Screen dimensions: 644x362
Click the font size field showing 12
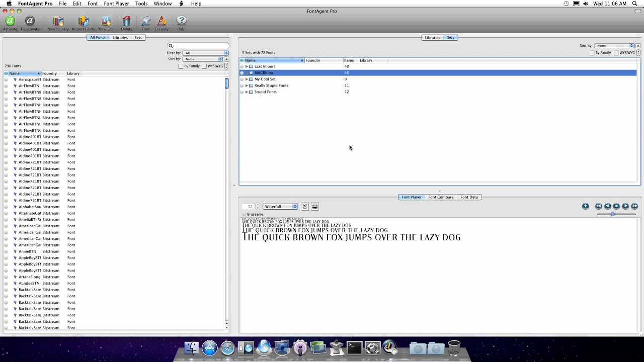point(249,207)
